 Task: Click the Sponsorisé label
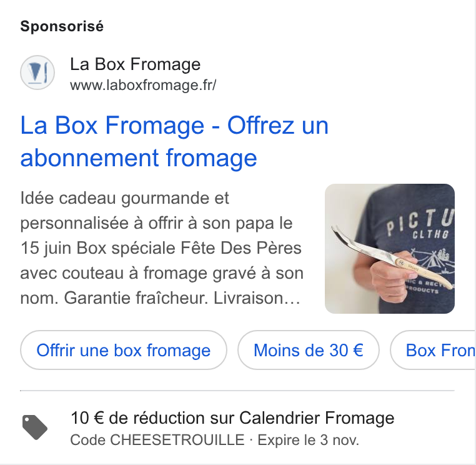coord(62,26)
